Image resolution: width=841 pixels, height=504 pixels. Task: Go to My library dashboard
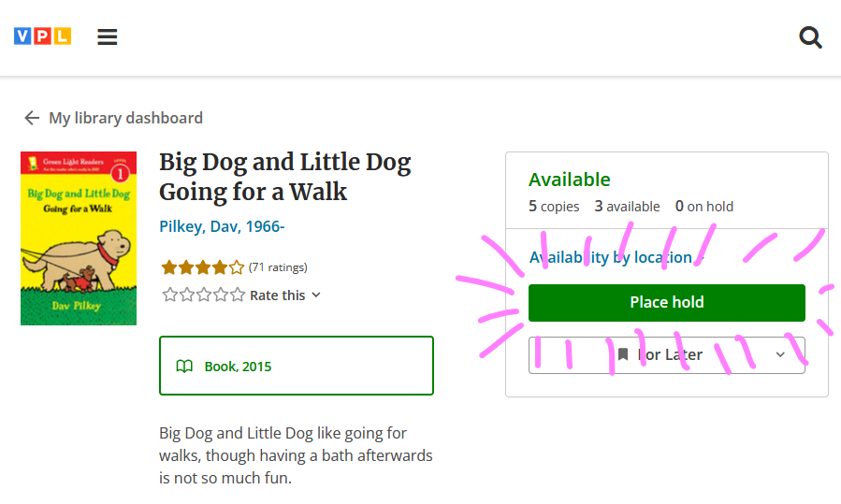pyautogui.click(x=125, y=118)
